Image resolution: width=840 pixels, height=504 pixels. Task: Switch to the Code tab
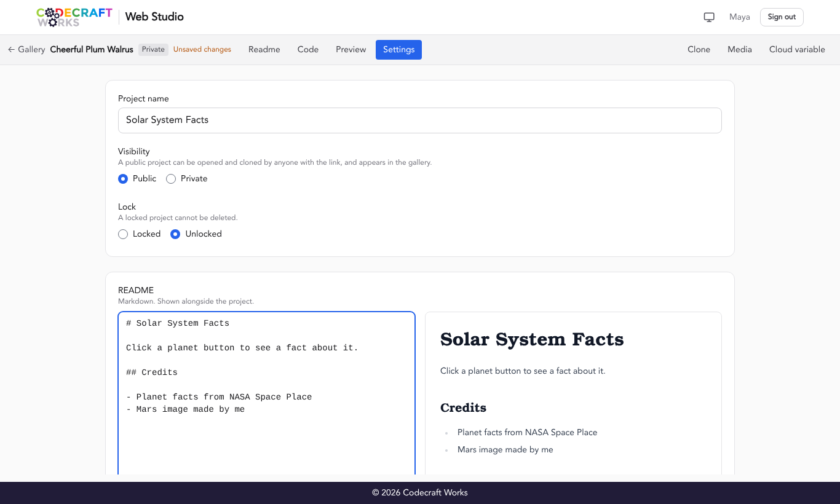(x=308, y=49)
